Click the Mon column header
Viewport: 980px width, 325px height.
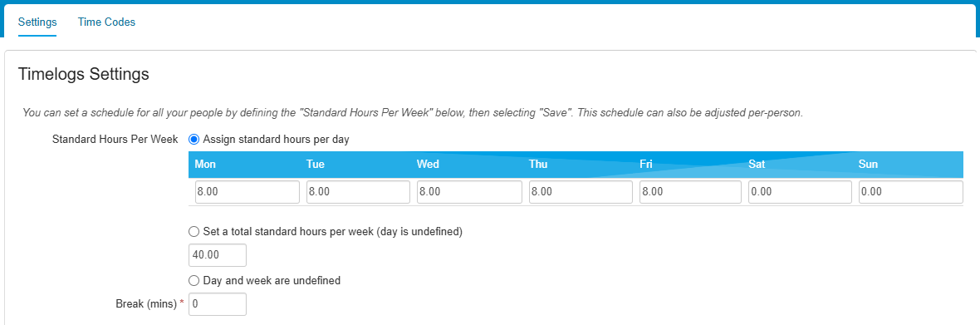pyautogui.click(x=205, y=165)
